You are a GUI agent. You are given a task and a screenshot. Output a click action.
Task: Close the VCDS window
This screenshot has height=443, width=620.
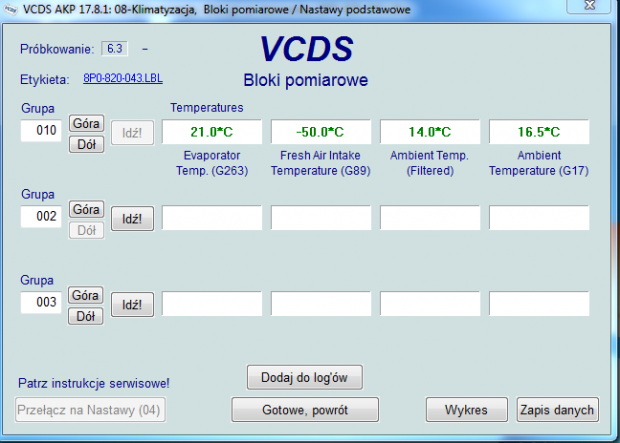point(590,6)
